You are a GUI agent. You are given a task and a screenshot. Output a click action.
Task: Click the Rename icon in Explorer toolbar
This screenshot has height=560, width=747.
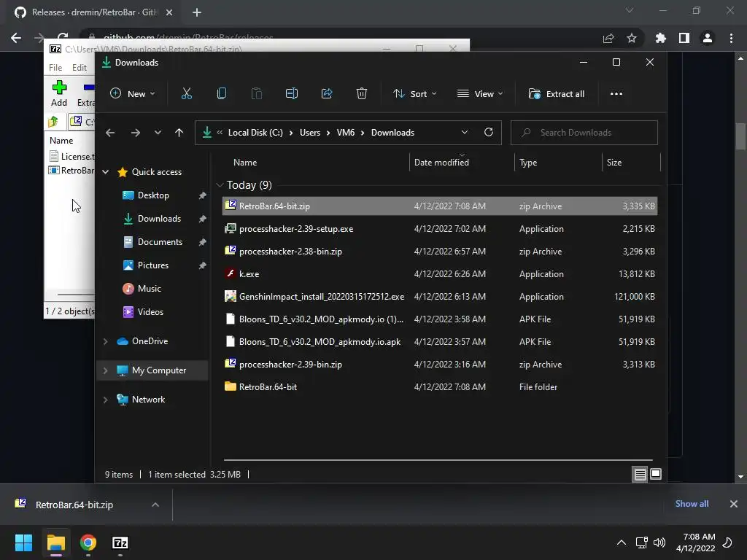pos(292,94)
